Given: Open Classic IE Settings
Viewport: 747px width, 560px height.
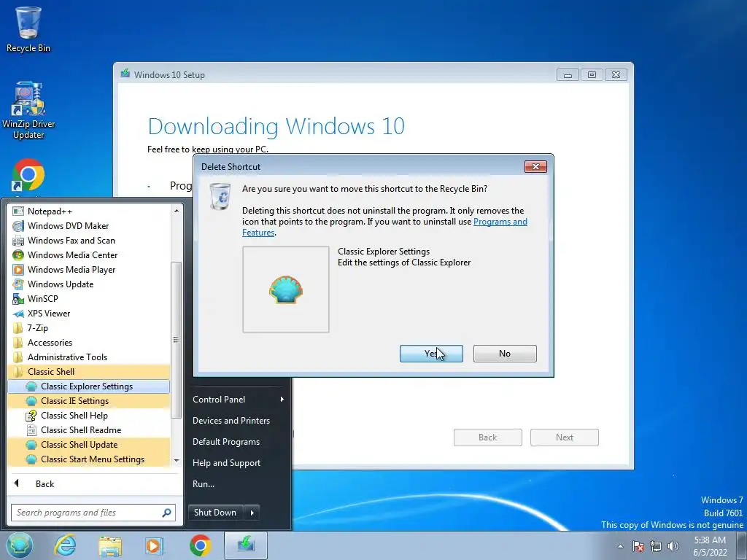Looking at the screenshot, I should (89, 401).
